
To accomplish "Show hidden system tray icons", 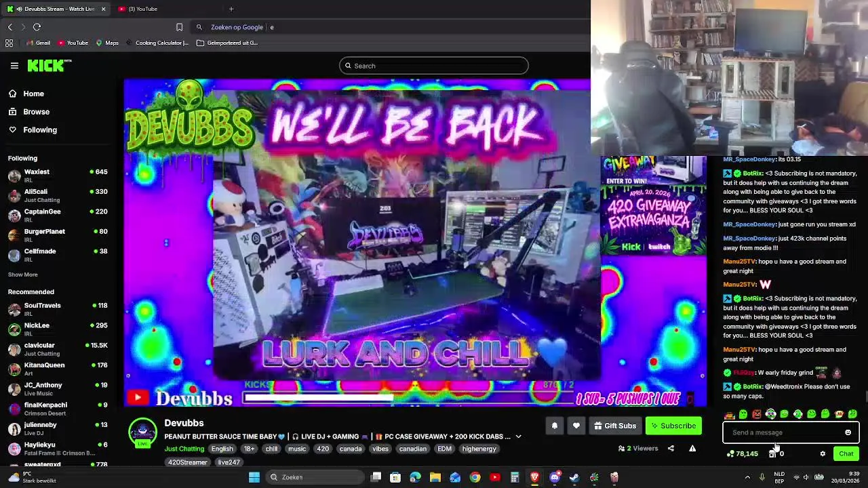I will 747,477.
